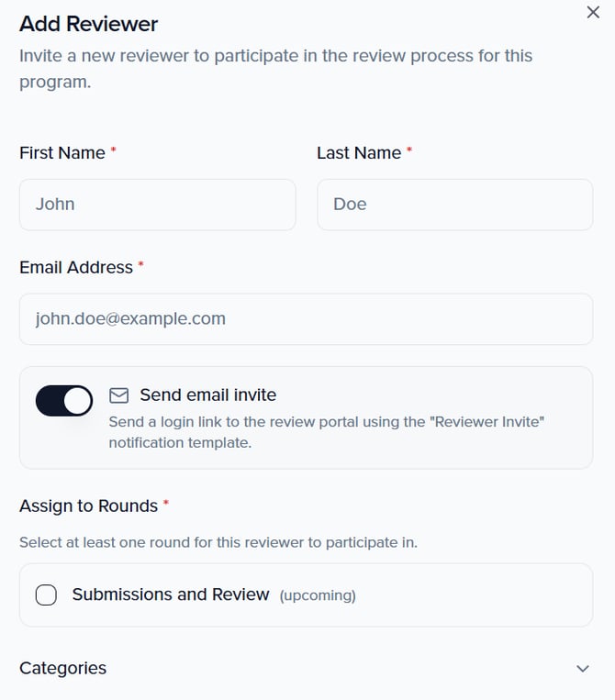This screenshot has height=700, width=615.
Task: Click the First Name label
Action: tap(62, 153)
